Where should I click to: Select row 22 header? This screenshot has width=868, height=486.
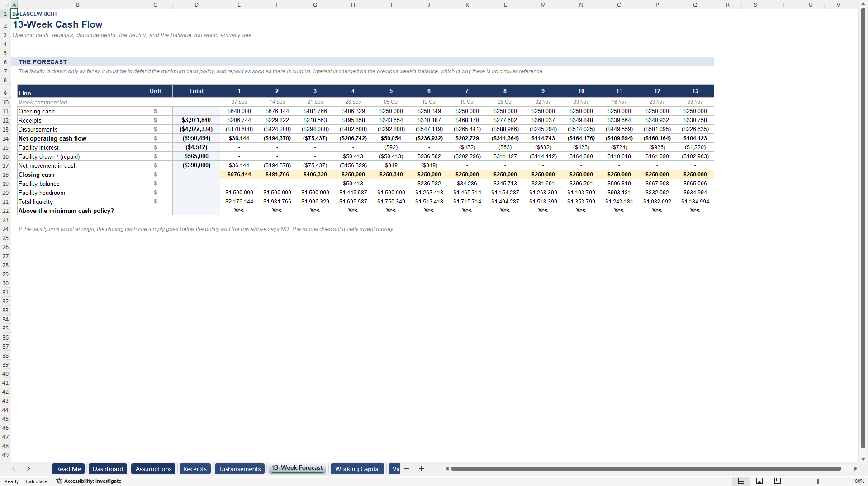pyautogui.click(x=5, y=211)
